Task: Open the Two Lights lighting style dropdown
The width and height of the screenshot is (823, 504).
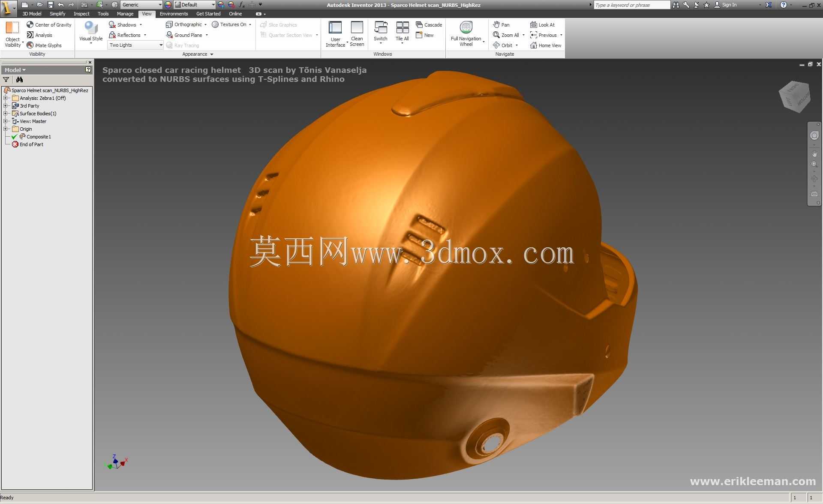Action: click(135, 45)
